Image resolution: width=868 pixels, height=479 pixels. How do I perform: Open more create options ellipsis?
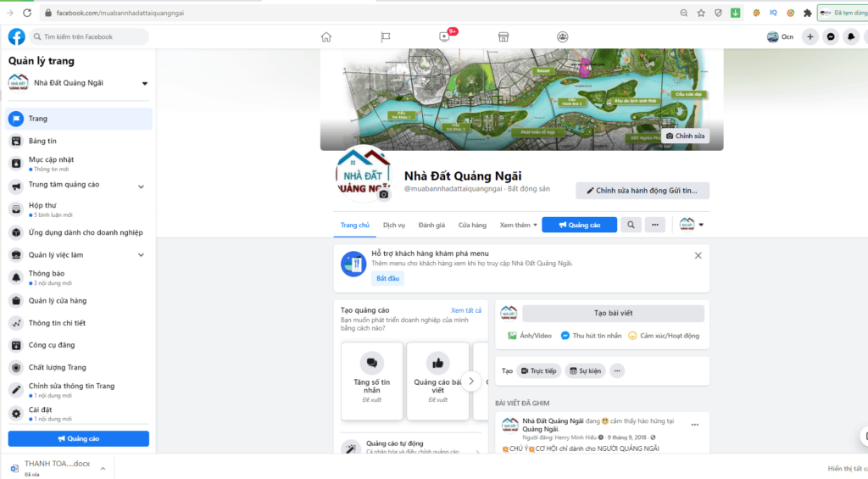coord(617,370)
